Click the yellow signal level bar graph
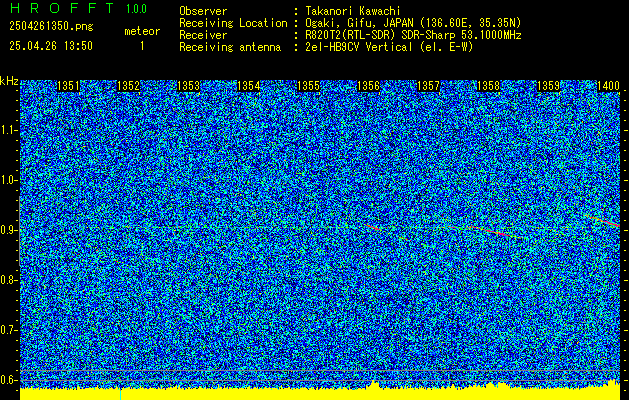This screenshot has height=400, width=629. tap(320, 391)
